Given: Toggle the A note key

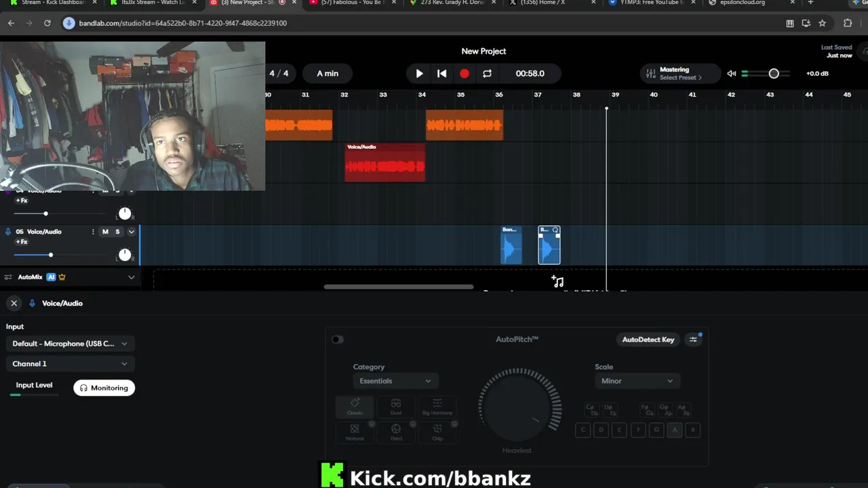Looking at the screenshot, I should tap(675, 430).
